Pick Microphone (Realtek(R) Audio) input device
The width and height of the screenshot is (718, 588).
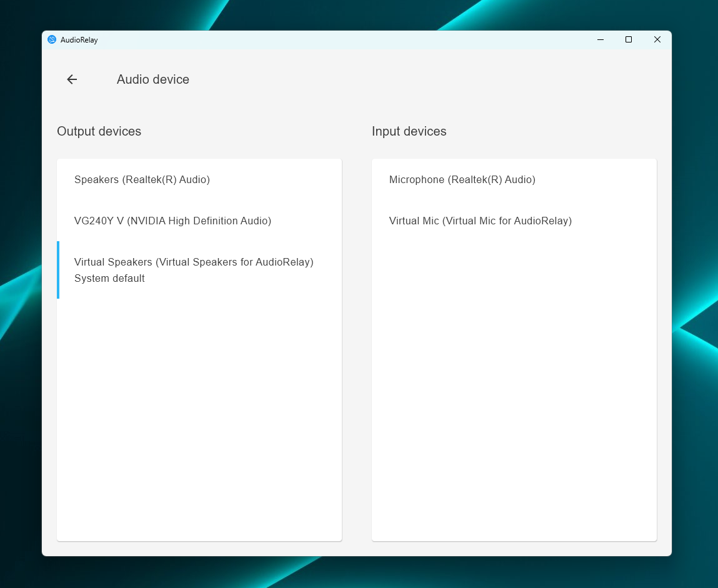514,179
